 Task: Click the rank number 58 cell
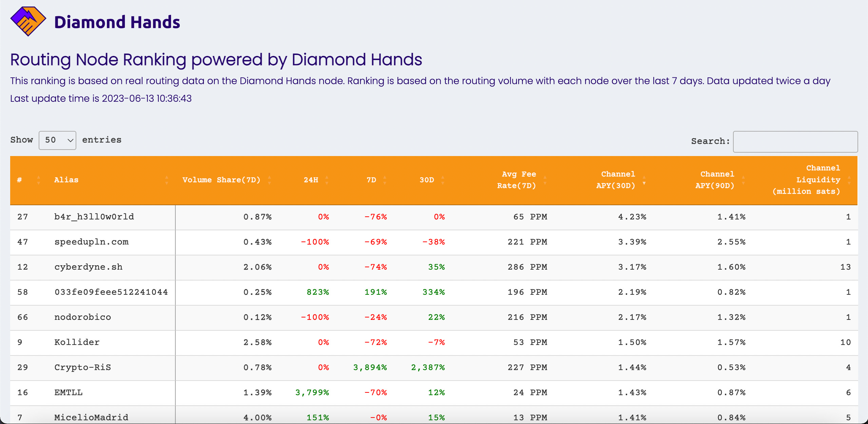(23, 292)
